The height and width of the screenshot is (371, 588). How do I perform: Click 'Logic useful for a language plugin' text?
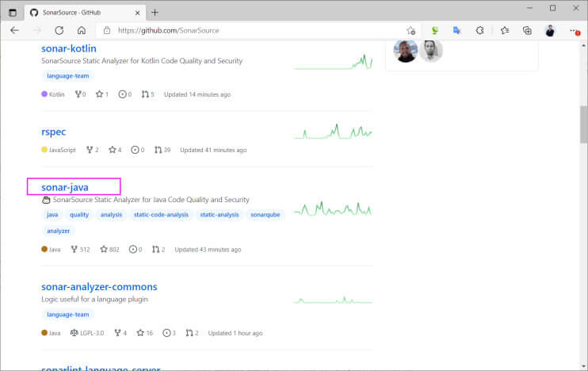click(x=94, y=300)
